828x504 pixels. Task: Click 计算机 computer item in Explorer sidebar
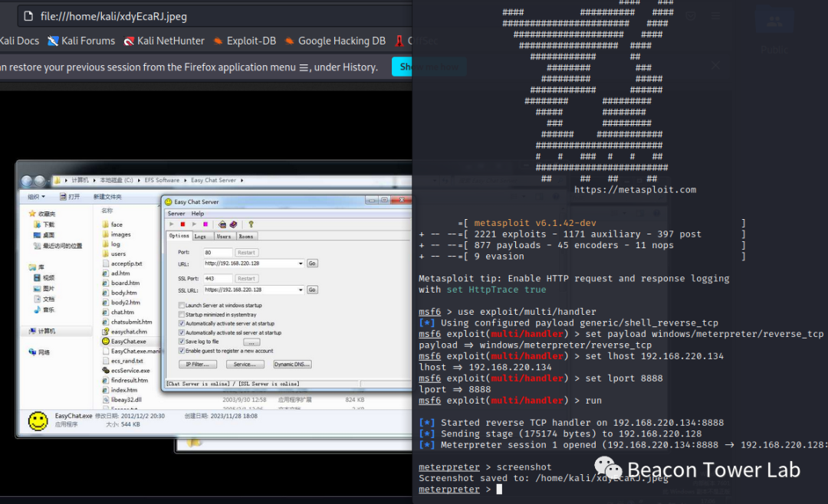click(x=41, y=331)
